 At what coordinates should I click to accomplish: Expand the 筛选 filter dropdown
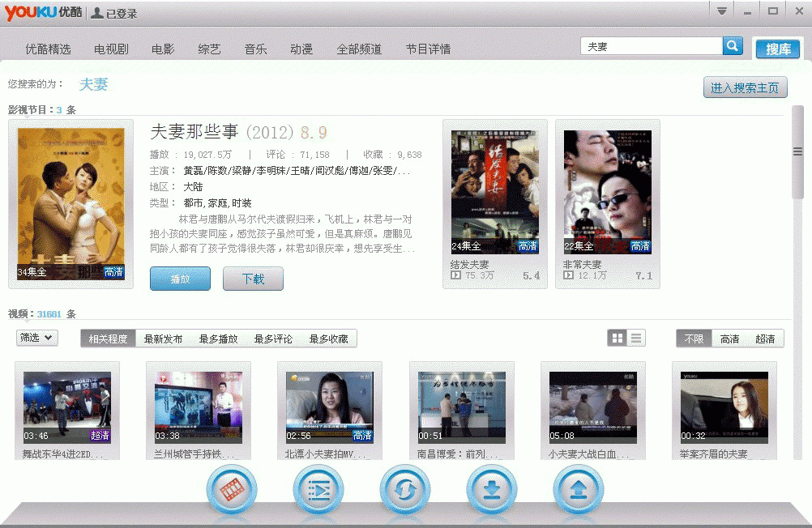tap(36, 338)
